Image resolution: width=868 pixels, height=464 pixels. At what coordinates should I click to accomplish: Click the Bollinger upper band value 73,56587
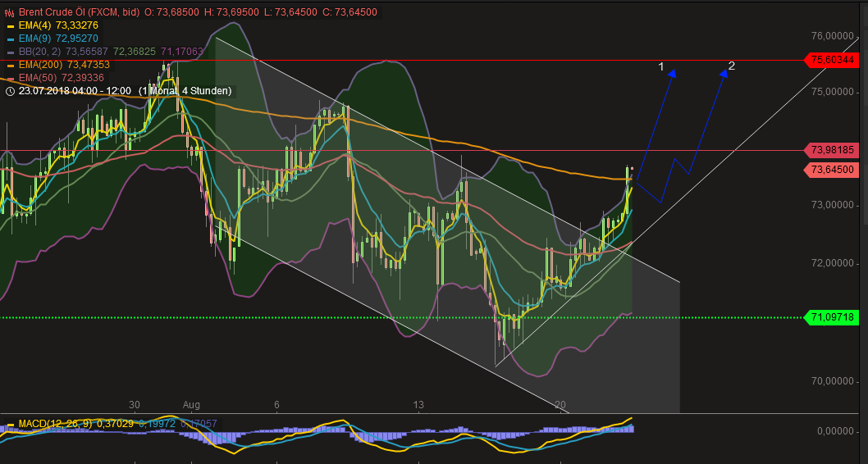88,52
